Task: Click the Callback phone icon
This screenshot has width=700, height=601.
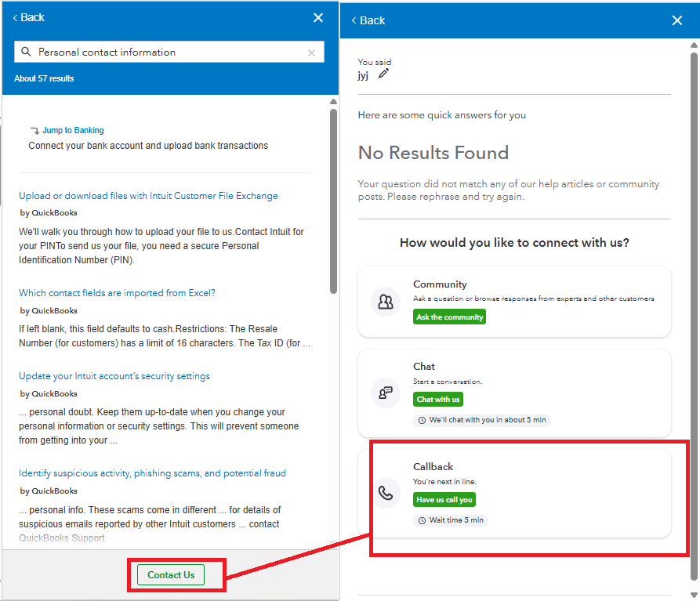Action: (386, 493)
